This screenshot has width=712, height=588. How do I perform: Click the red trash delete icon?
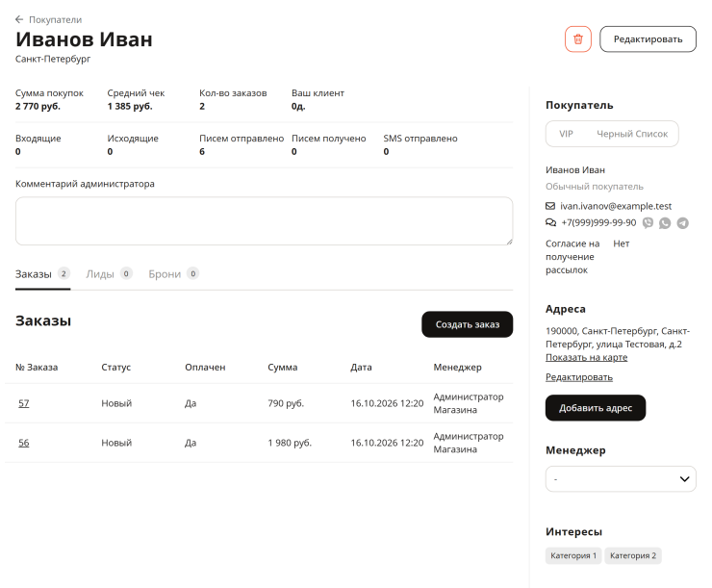point(577,39)
